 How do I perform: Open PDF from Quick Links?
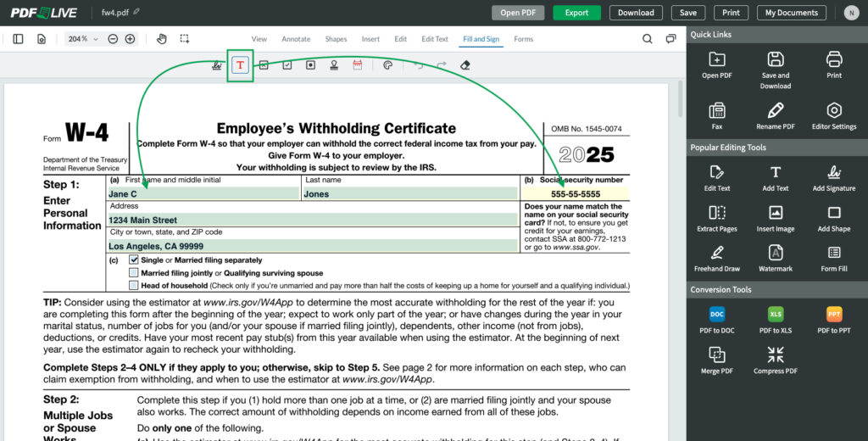coord(717,65)
